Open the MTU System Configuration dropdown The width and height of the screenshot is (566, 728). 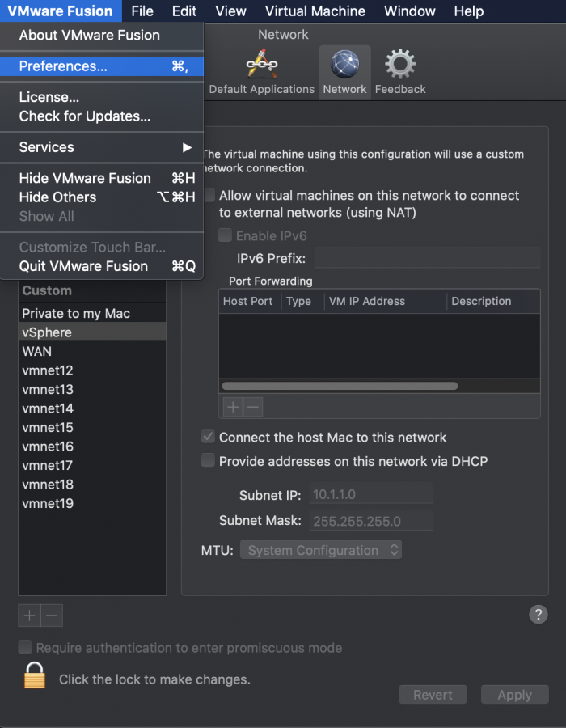(x=320, y=550)
